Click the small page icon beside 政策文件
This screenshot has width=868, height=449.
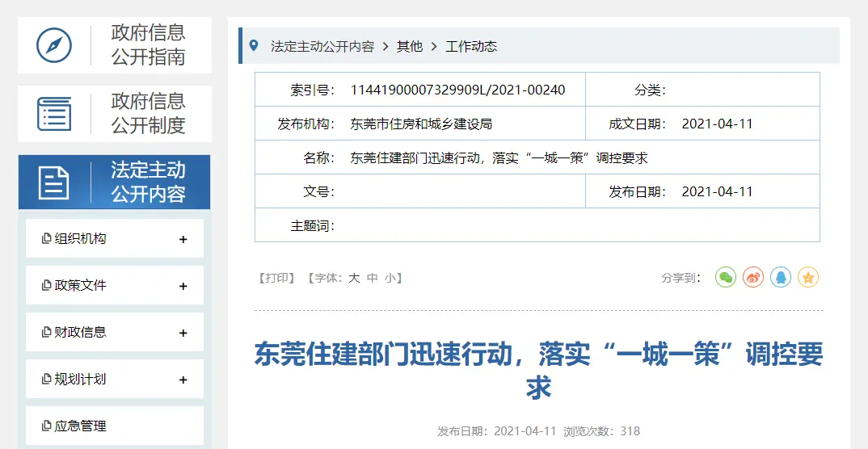[x=47, y=286]
